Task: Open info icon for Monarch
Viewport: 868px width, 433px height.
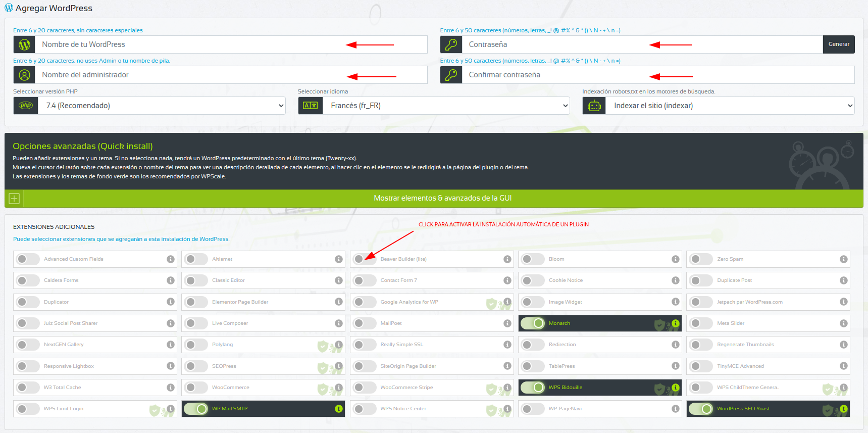Action: pyautogui.click(x=676, y=323)
